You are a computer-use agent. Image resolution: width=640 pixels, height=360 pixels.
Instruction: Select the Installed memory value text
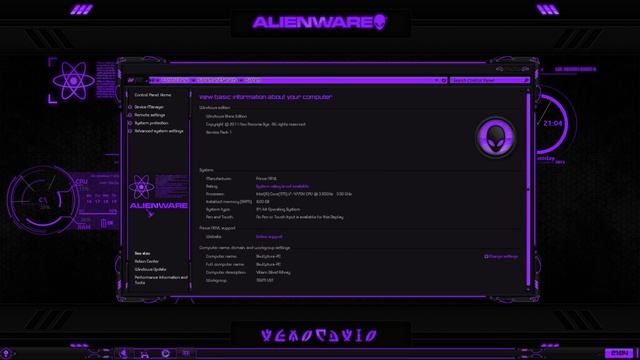tap(262, 202)
